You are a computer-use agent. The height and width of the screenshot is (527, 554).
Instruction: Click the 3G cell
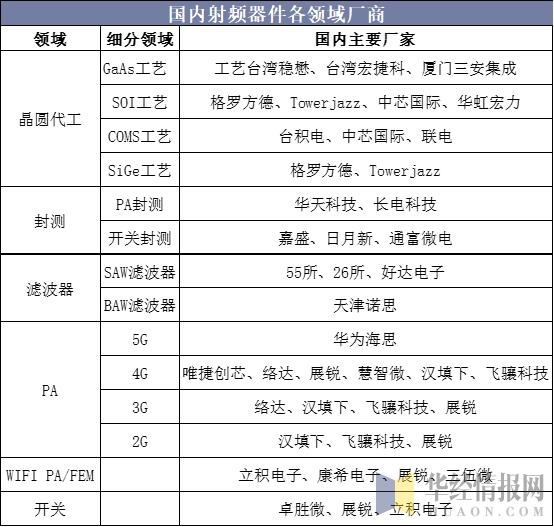[x=140, y=407]
